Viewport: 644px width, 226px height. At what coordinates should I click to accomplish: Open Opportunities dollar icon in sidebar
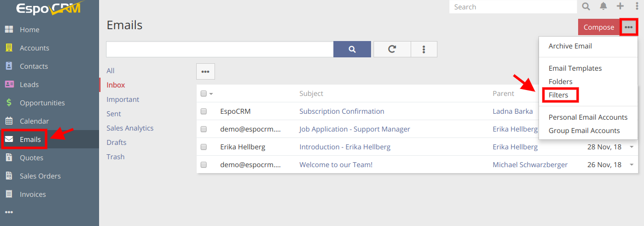9,103
